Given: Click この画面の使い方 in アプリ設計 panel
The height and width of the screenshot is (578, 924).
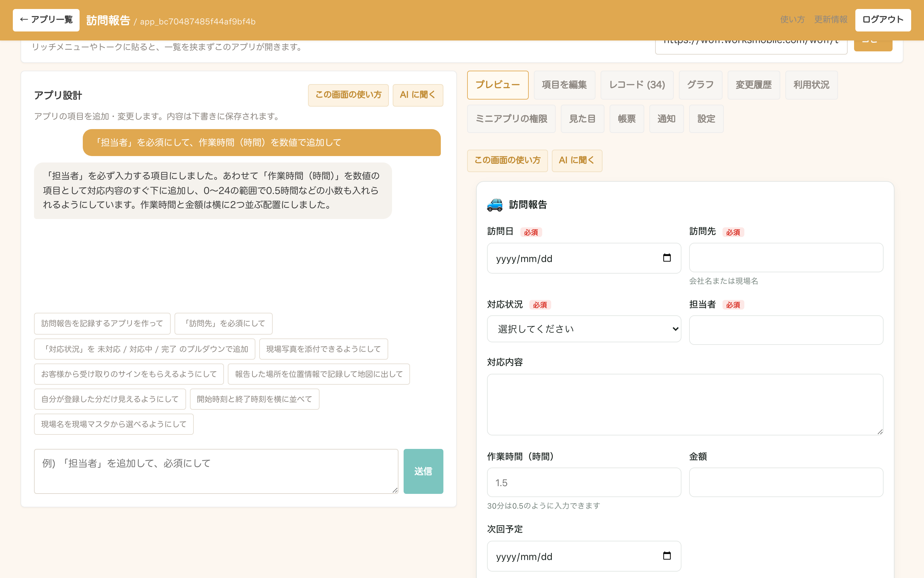Looking at the screenshot, I should [x=348, y=95].
